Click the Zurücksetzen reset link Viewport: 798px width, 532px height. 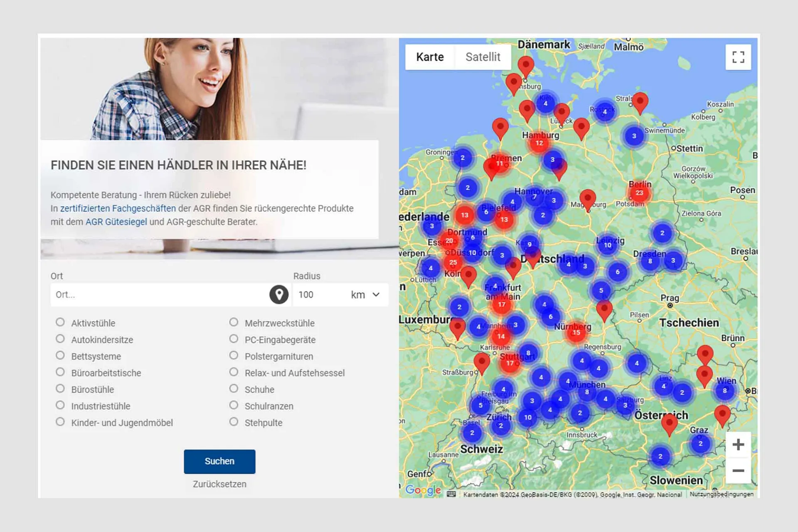point(219,484)
